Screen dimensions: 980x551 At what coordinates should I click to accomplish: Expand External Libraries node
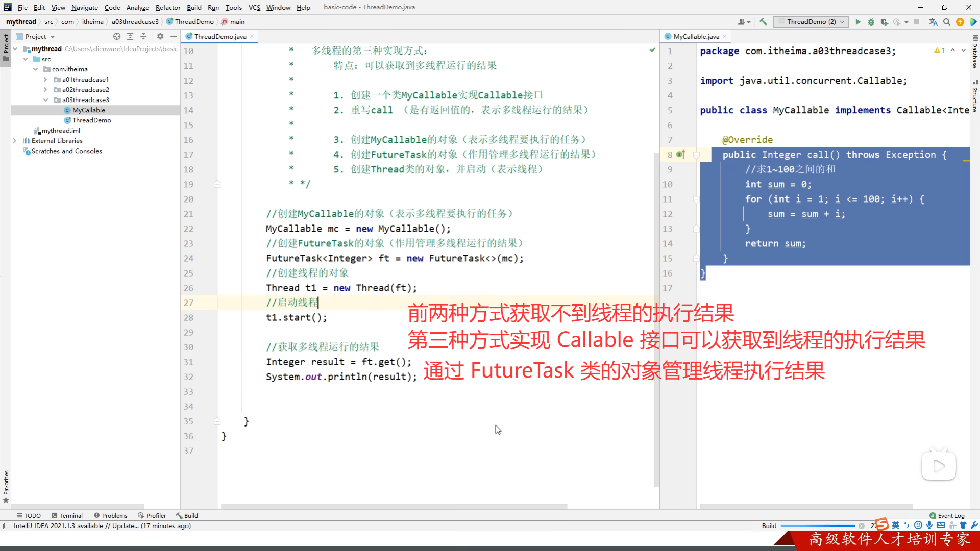(x=15, y=141)
